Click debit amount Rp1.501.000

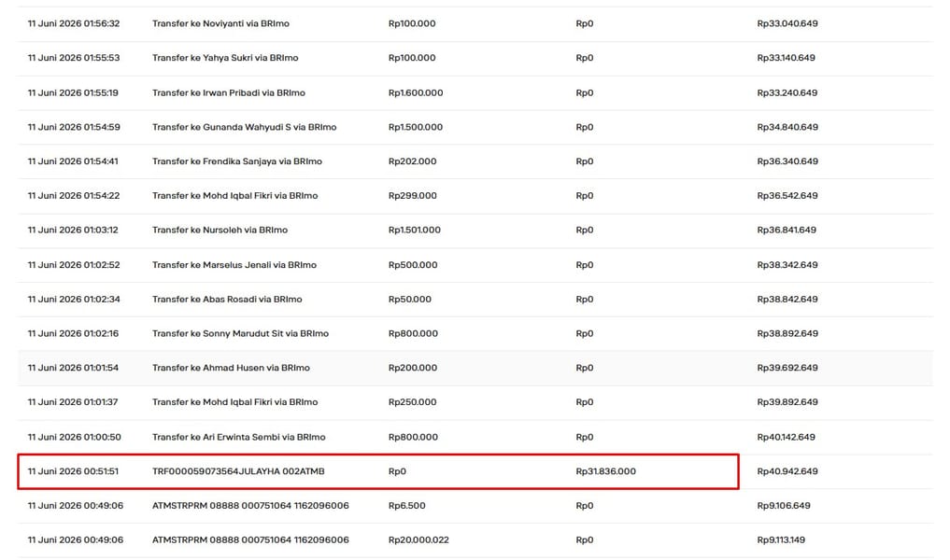pyautogui.click(x=415, y=230)
